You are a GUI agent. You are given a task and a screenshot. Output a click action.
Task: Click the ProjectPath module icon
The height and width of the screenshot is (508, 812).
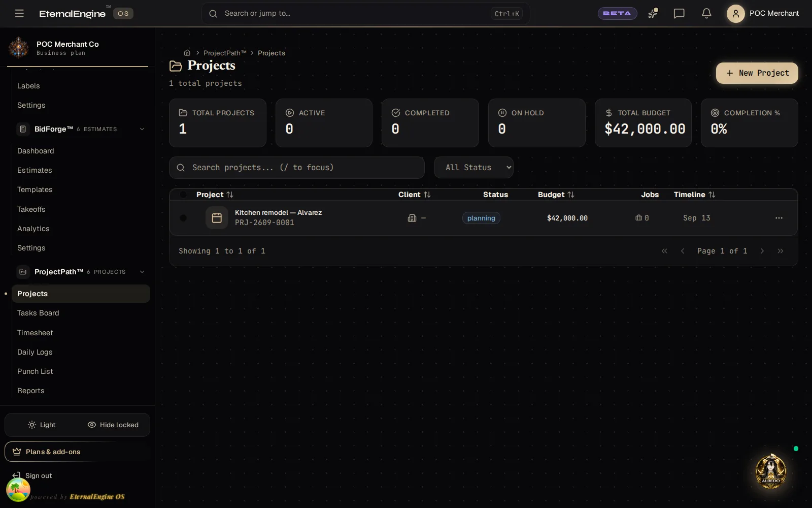point(23,272)
